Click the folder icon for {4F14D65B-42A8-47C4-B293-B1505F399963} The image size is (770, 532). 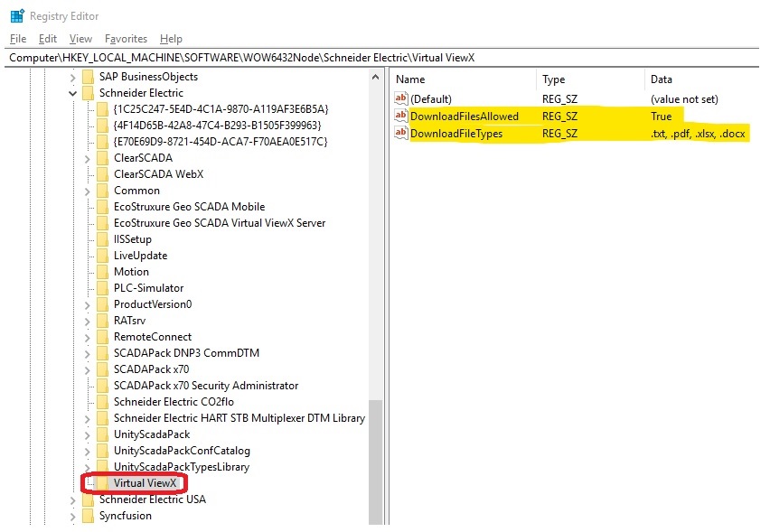point(103,126)
